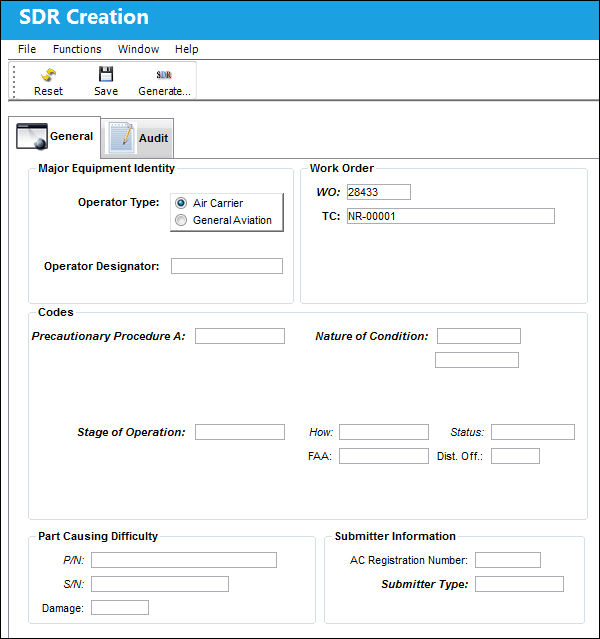Click the Save floppy disk icon

tap(106, 74)
